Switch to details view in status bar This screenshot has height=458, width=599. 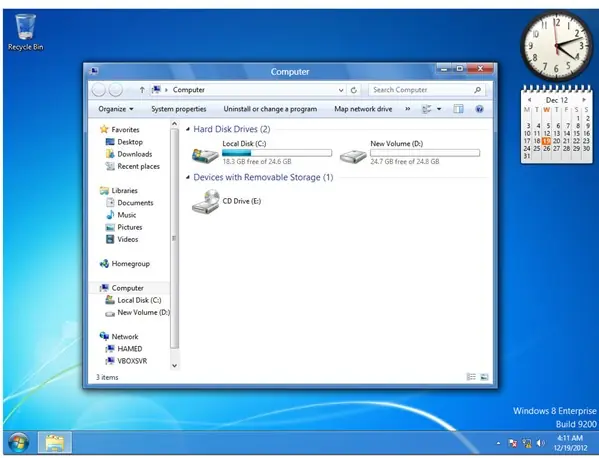(471, 377)
